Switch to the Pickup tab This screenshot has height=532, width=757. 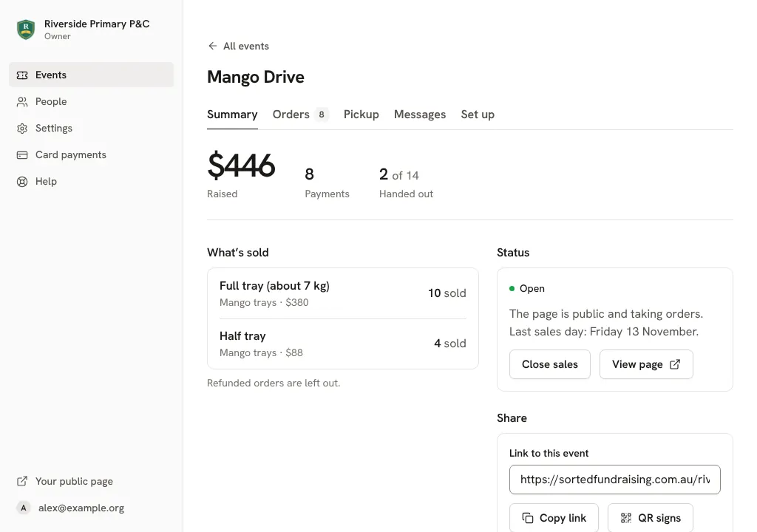coord(361,115)
